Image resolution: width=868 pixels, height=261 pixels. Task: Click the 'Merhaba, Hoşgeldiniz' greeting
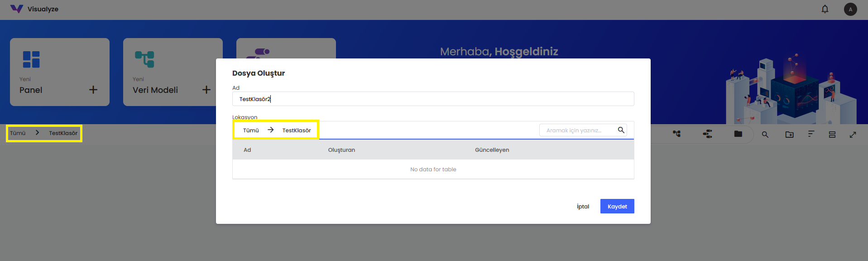499,52
